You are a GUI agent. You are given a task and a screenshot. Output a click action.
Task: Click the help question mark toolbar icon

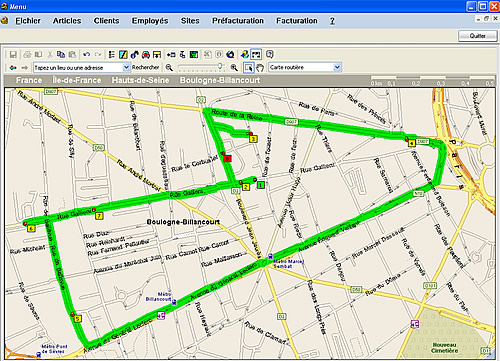coord(270,54)
